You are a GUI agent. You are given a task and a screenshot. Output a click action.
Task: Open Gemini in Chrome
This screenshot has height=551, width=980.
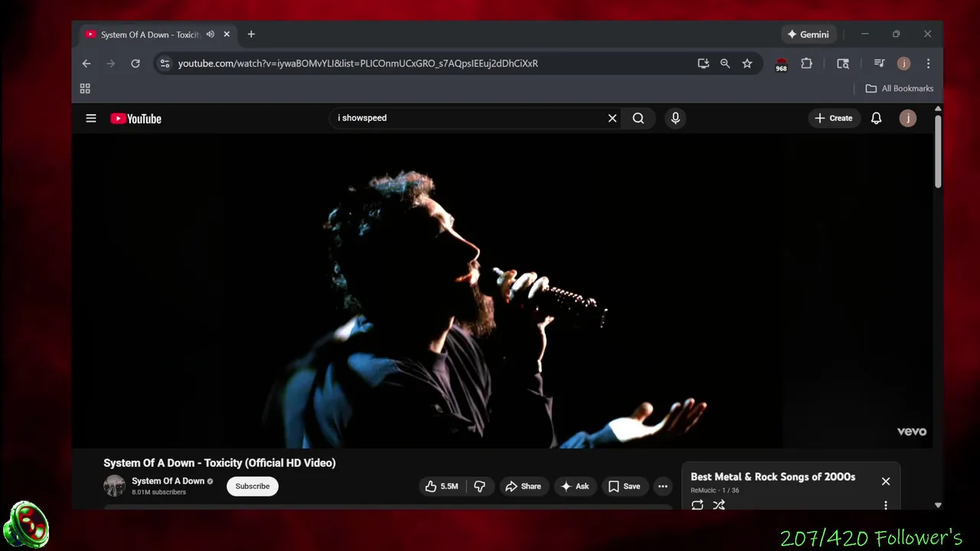808,34
